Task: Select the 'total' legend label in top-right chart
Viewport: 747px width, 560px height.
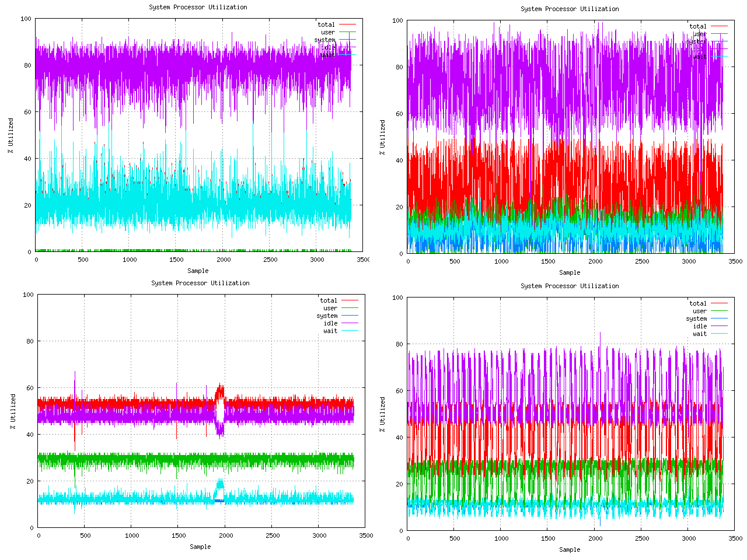Action: pyautogui.click(x=697, y=26)
